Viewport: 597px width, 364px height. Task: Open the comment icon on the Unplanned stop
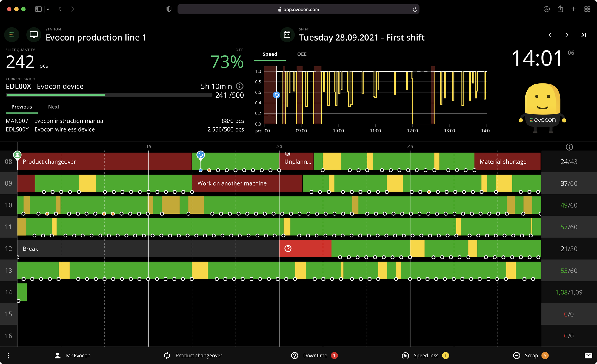(288, 154)
